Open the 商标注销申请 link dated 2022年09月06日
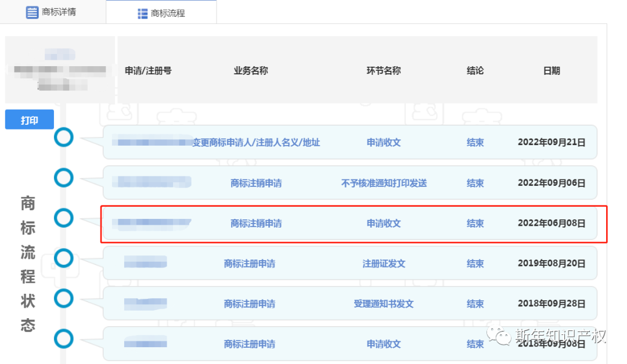Screen dimensions: 627x364 pos(255,182)
